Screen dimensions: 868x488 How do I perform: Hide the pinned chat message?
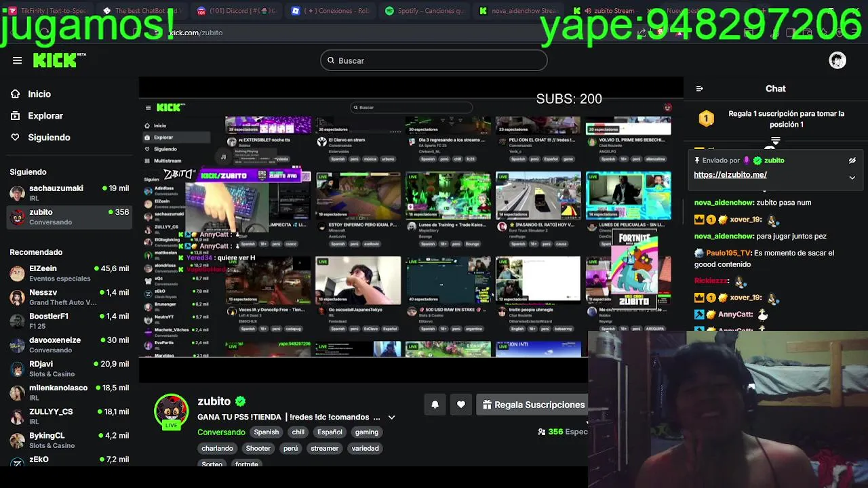coord(852,161)
